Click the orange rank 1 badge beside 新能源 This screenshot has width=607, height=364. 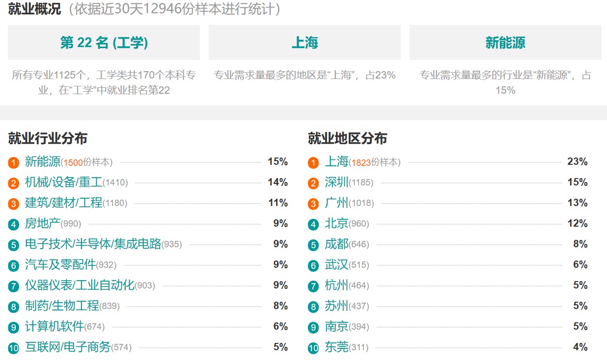click(x=14, y=162)
